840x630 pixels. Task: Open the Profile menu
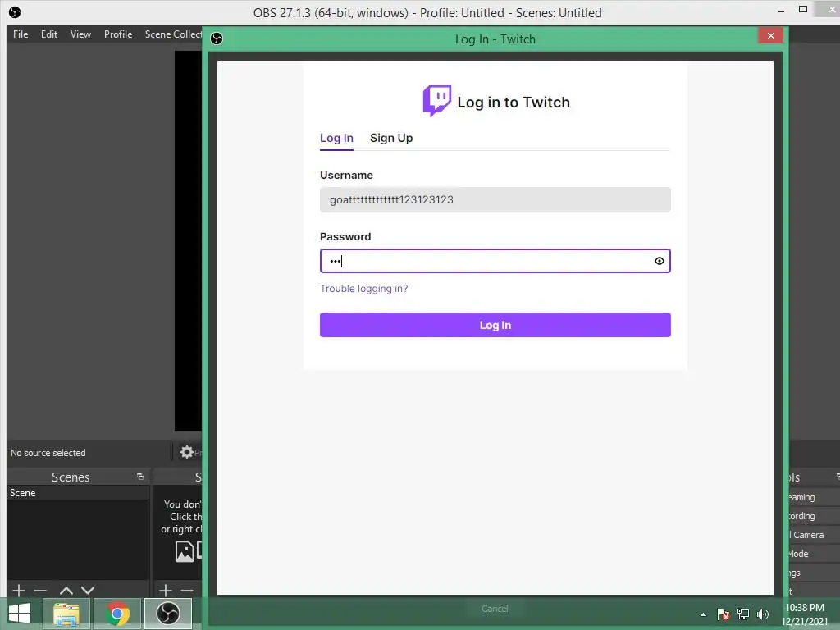118,34
